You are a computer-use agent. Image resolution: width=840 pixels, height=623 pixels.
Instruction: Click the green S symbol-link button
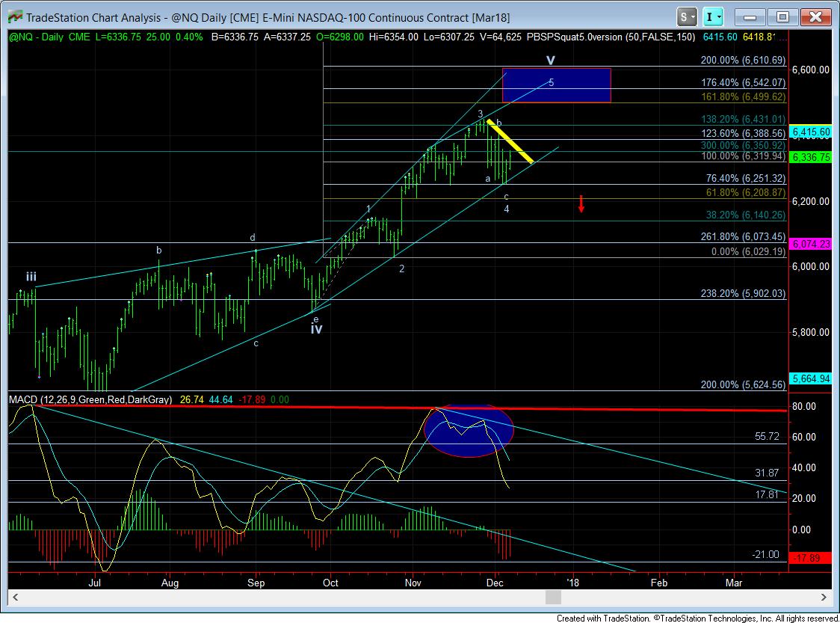click(685, 16)
